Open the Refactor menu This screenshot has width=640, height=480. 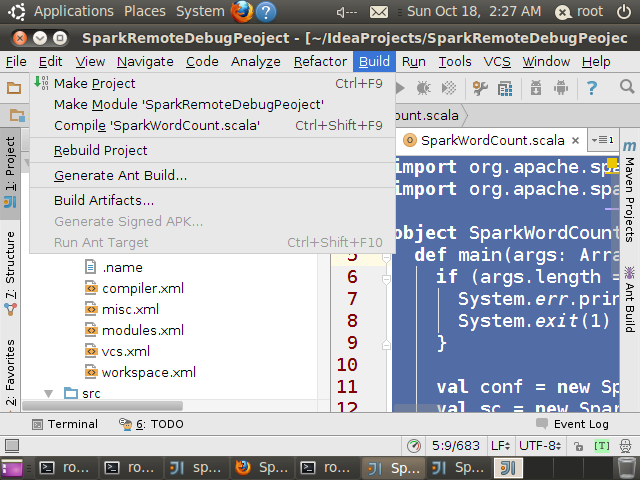tap(320, 62)
